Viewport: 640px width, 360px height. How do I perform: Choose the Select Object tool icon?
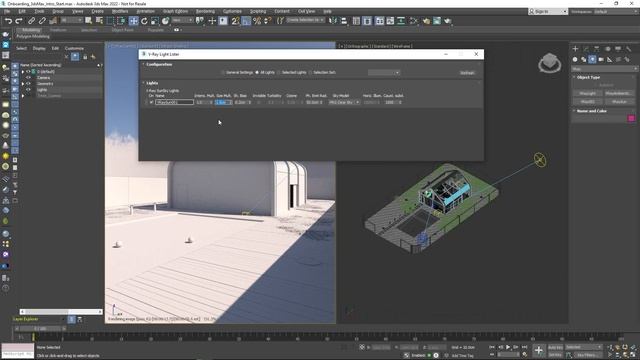pos(89,21)
